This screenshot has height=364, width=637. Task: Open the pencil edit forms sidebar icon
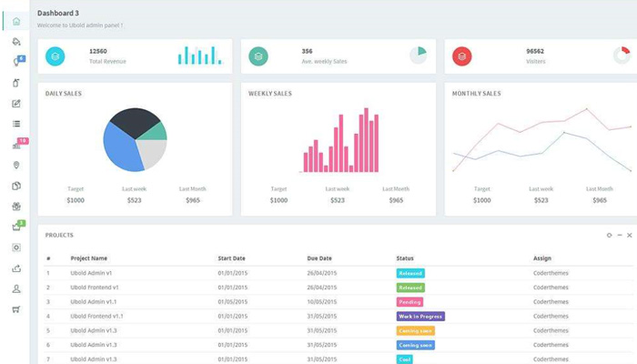(16, 104)
